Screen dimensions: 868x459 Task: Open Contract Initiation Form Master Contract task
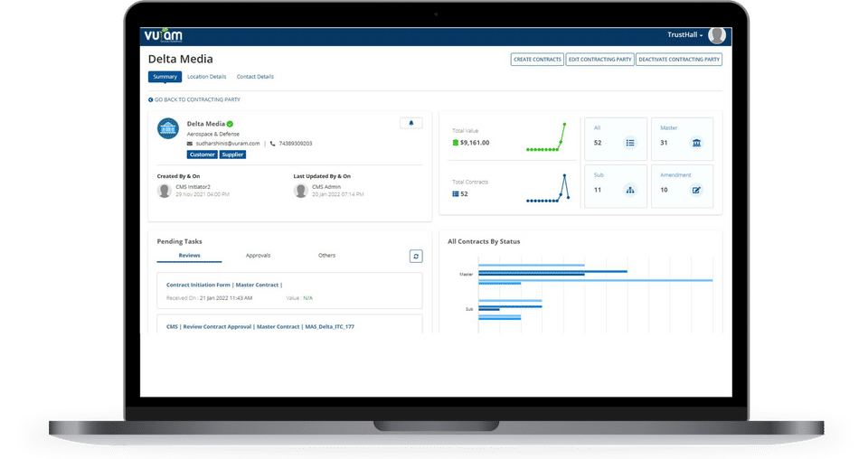pos(224,285)
